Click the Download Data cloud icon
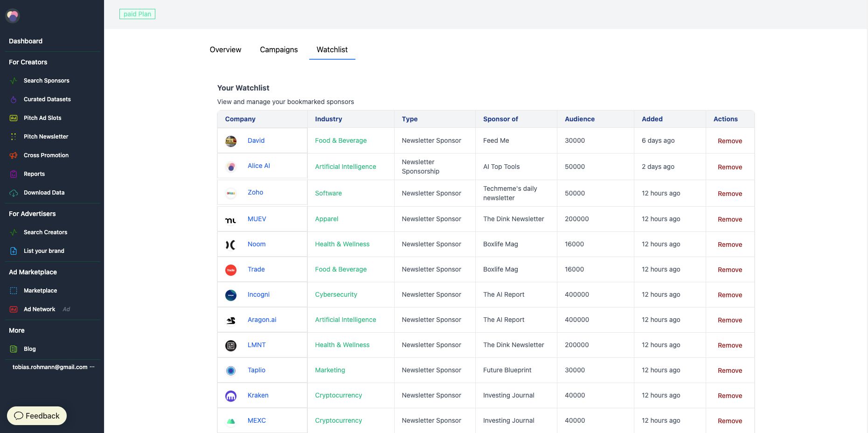The image size is (868, 433). [x=14, y=193]
